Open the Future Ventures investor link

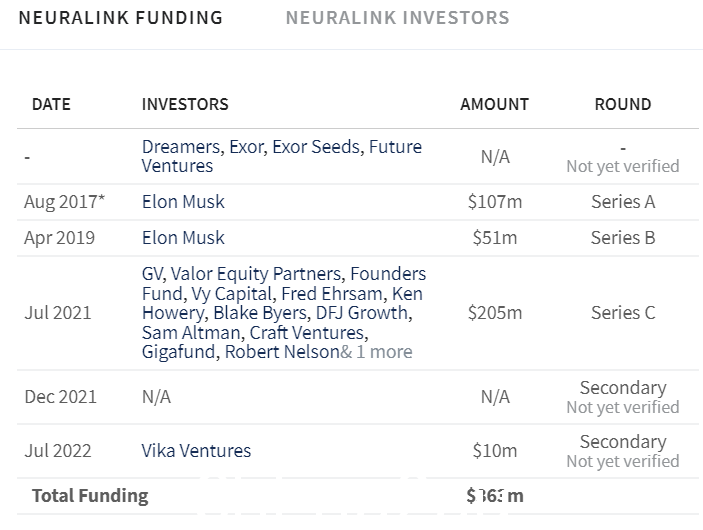(282, 156)
